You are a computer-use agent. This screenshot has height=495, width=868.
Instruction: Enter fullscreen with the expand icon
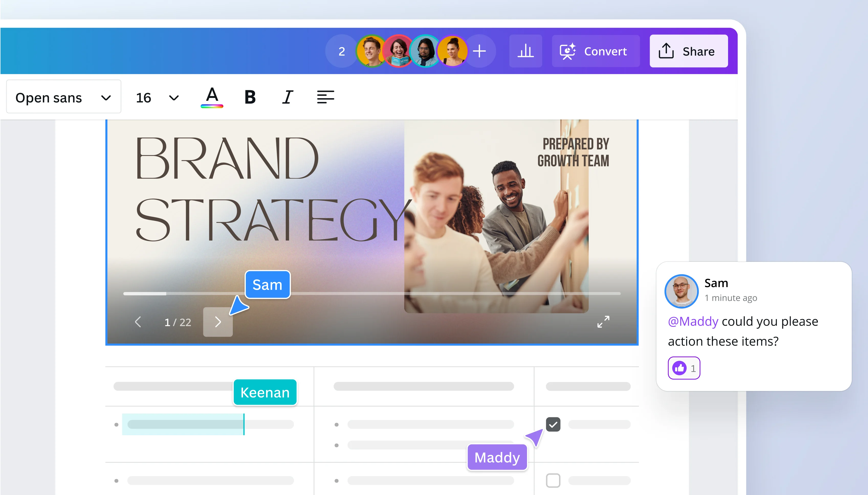604,322
